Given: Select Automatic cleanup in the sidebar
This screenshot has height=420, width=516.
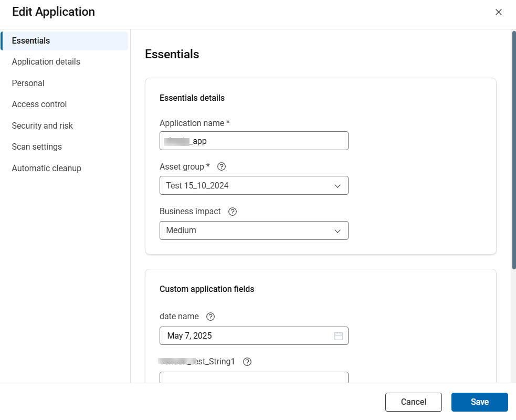Looking at the screenshot, I should click(47, 169).
